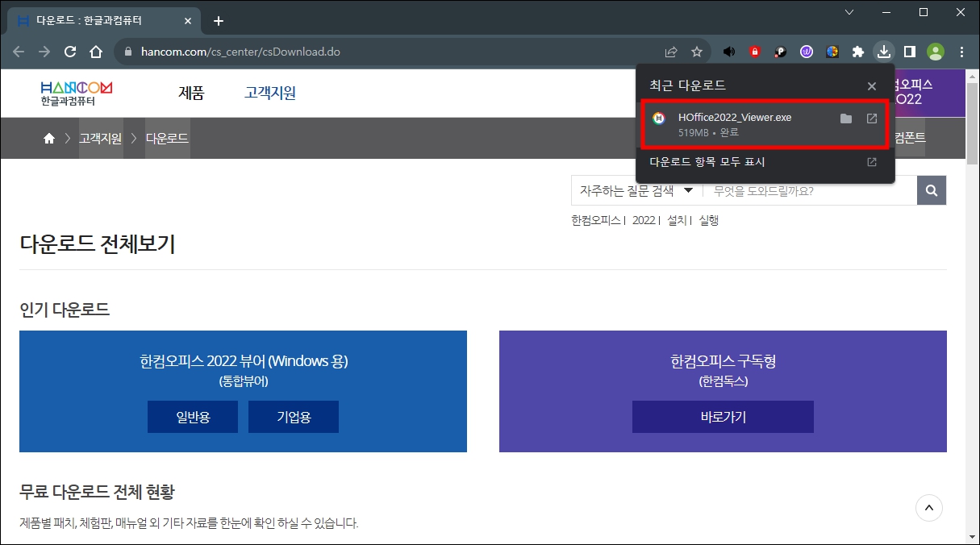Toggle the Chrome downloads toolbar button

coord(884,52)
